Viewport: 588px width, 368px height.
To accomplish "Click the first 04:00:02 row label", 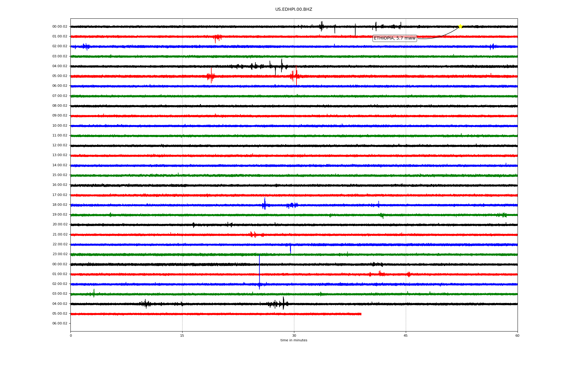I will pyautogui.click(x=60, y=66).
